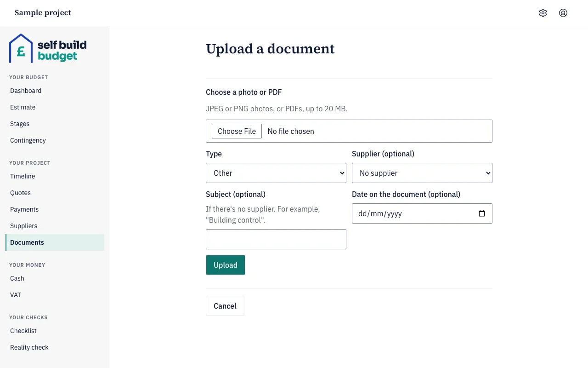Image resolution: width=588 pixels, height=368 pixels.
Task: Cancel the document upload
Action: click(x=225, y=306)
